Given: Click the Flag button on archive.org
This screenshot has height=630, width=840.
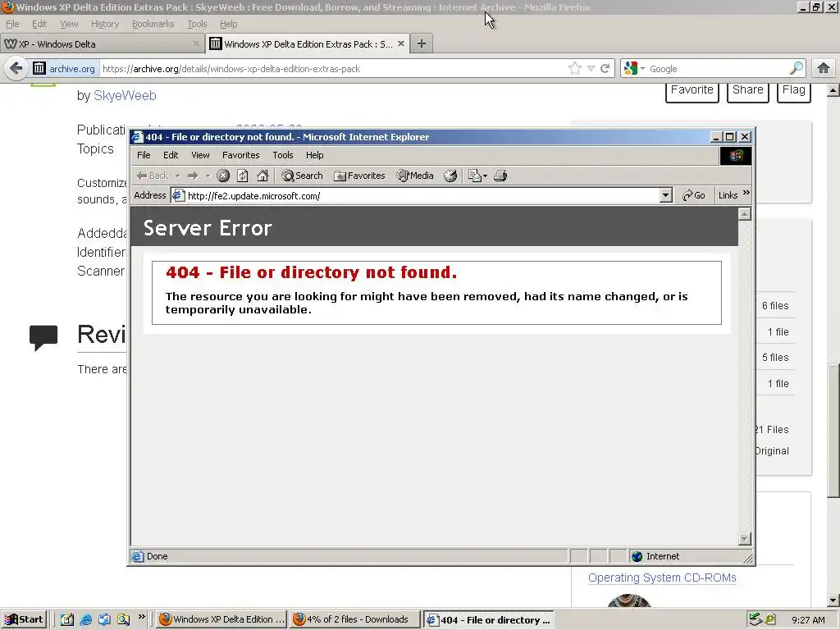Looking at the screenshot, I should click(x=794, y=90).
